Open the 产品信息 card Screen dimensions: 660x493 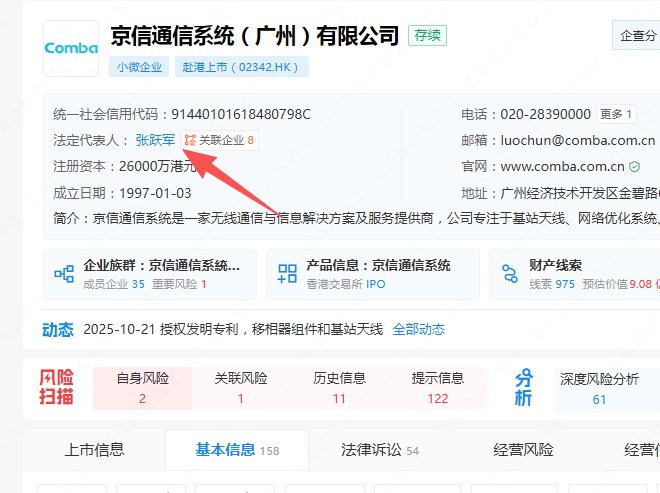[x=373, y=274]
